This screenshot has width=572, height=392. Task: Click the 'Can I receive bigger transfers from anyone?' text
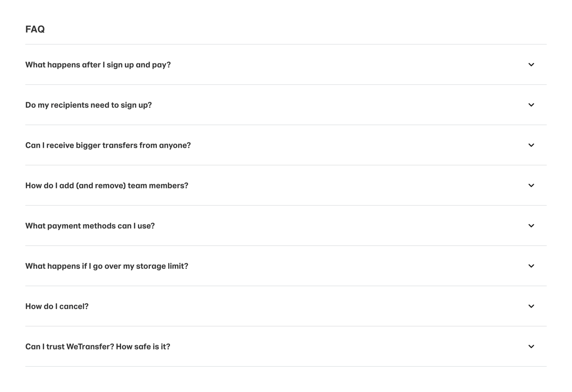pyautogui.click(x=108, y=145)
